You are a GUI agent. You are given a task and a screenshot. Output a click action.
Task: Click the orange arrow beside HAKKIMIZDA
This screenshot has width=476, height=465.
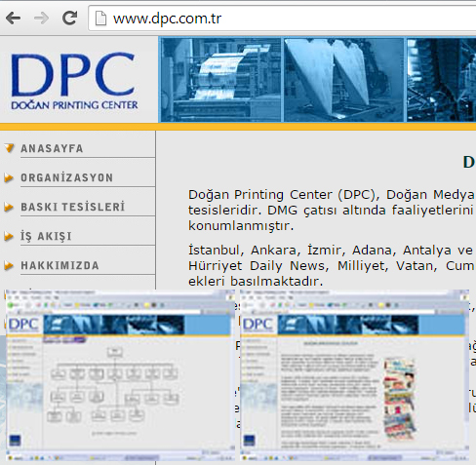(x=9, y=265)
